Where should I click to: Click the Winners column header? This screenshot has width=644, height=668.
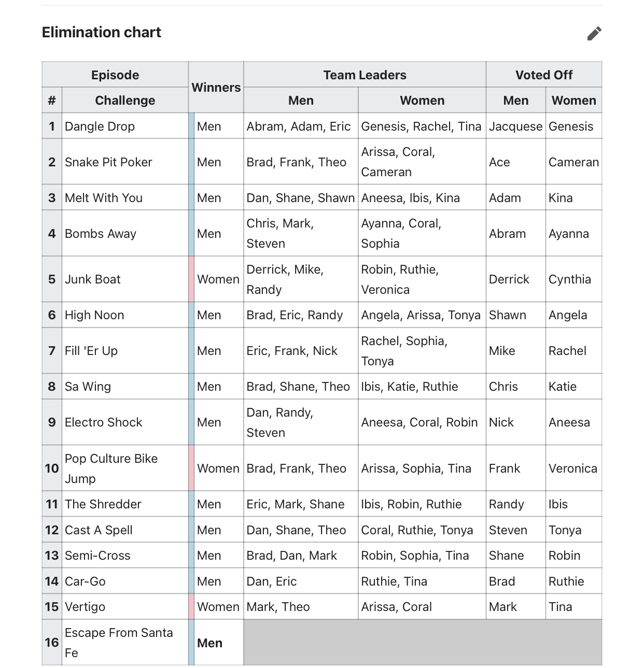[216, 87]
